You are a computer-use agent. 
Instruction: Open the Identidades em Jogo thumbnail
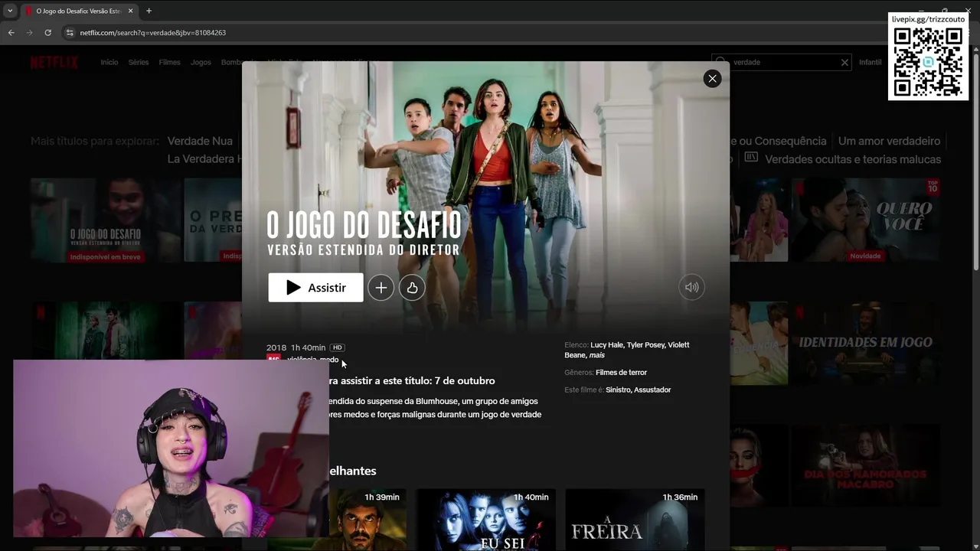click(866, 343)
